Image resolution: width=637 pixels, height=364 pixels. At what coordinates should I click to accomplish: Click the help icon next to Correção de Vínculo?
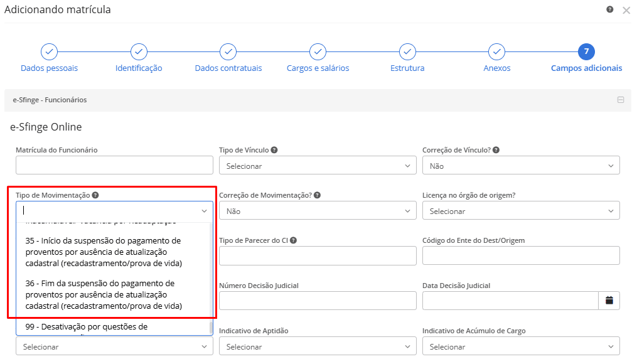click(x=496, y=150)
